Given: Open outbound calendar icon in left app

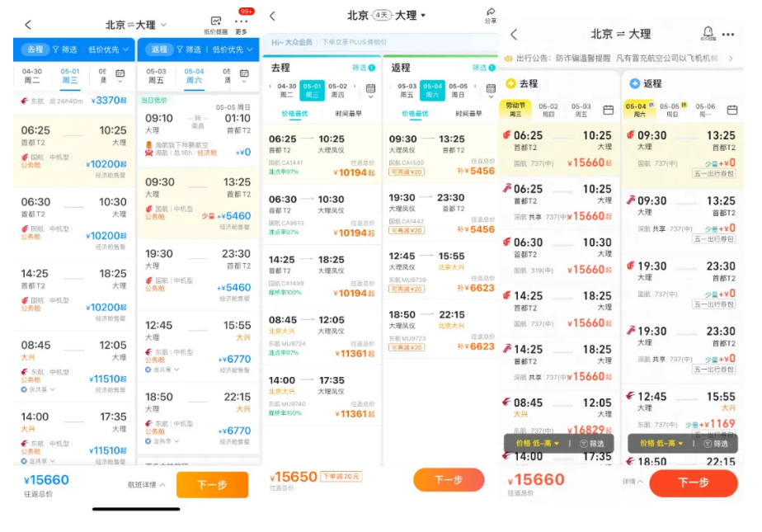Looking at the screenshot, I should (x=120, y=74).
